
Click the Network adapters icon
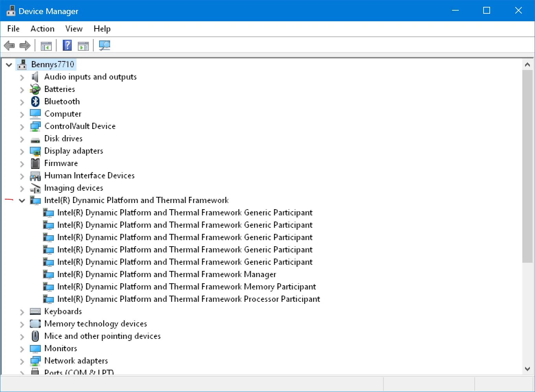pos(35,361)
